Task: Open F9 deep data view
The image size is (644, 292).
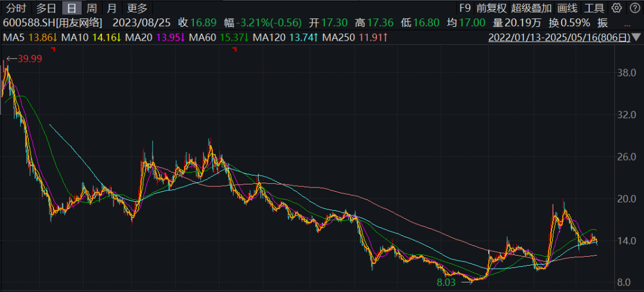Action: tap(465, 8)
